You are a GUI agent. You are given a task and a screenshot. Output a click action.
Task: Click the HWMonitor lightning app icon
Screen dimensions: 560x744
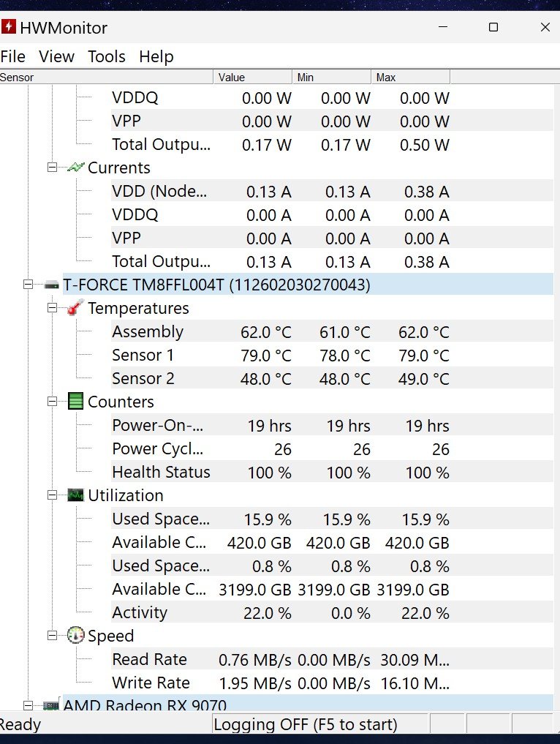pos(9,26)
